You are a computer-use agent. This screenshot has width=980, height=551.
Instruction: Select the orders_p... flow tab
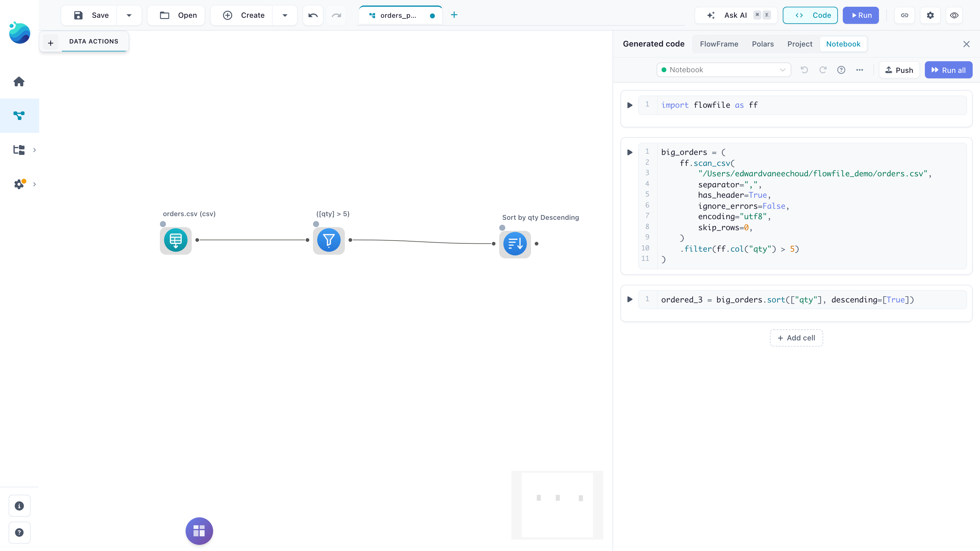point(401,16)
